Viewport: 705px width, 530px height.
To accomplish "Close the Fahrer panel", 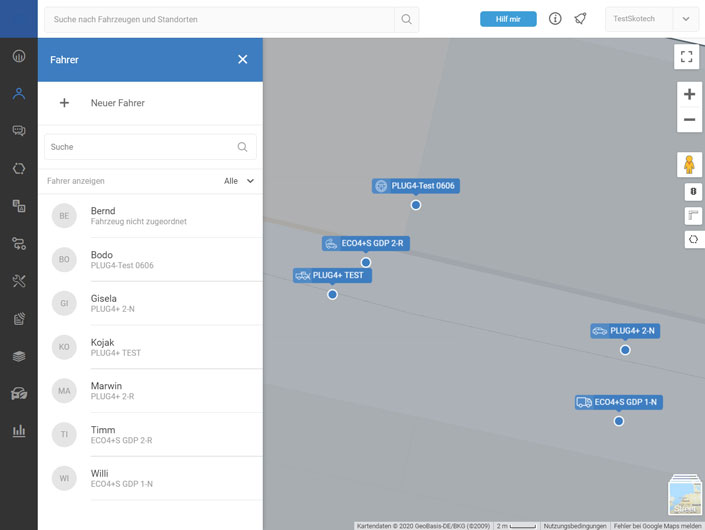I will tap(242, 60).
